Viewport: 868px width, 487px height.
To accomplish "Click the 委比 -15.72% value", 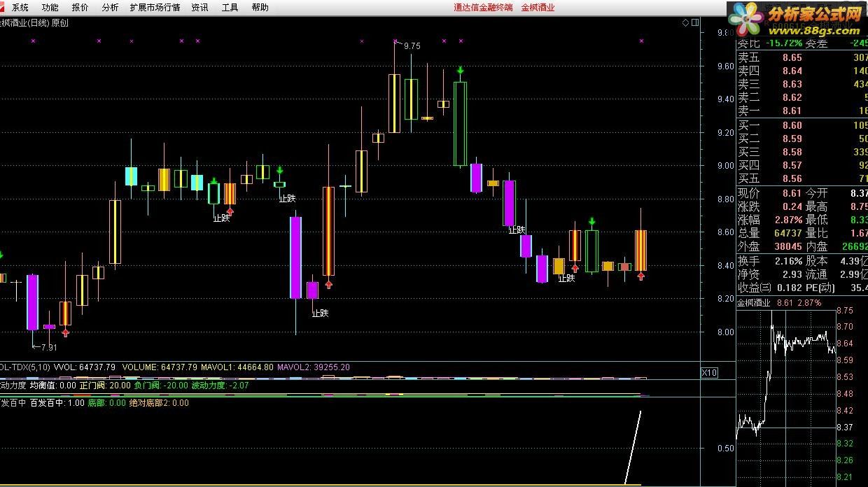I will click(x=783, y=44).
